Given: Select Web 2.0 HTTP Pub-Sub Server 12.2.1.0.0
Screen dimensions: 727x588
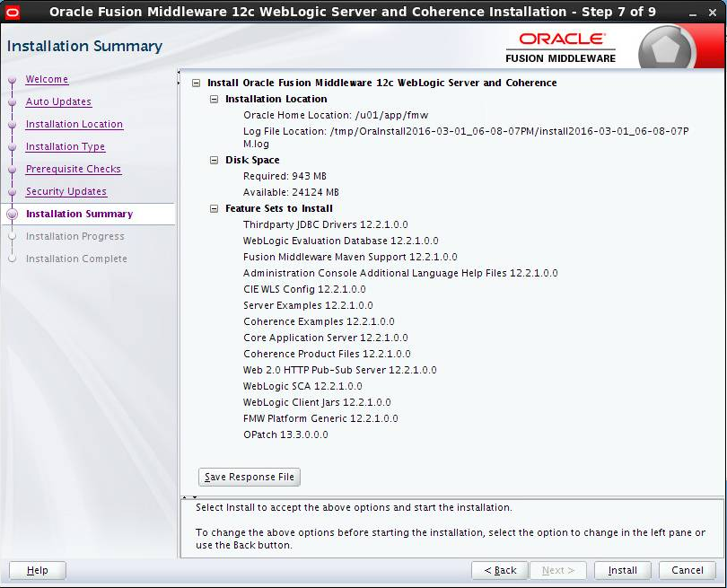Looking at the screenshot, I should click(x=340, y=370).
